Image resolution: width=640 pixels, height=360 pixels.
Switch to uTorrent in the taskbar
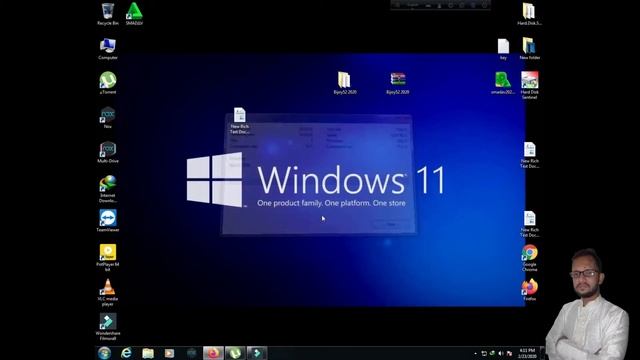coord(235,353)
